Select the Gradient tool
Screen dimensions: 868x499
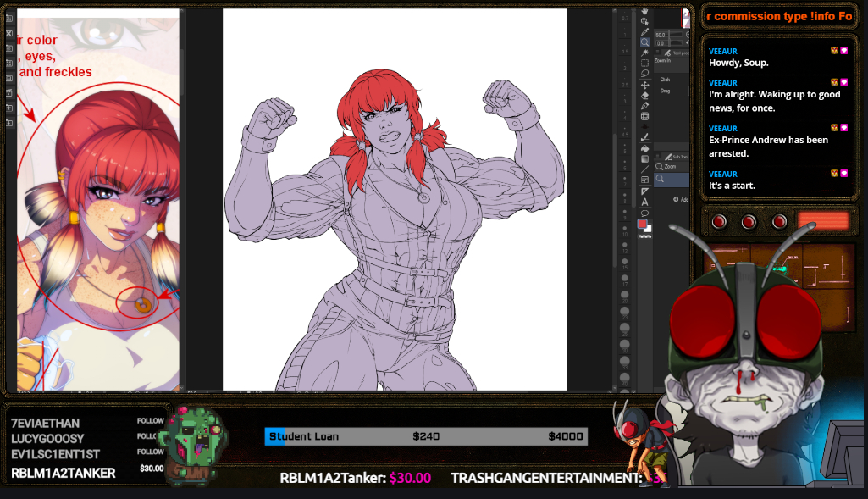(644, 158)
